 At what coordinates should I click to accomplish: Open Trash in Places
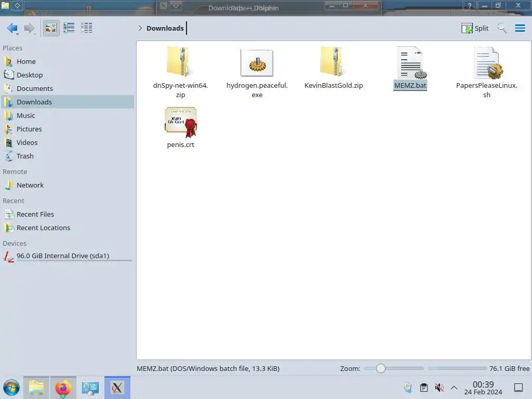[67, 156]
